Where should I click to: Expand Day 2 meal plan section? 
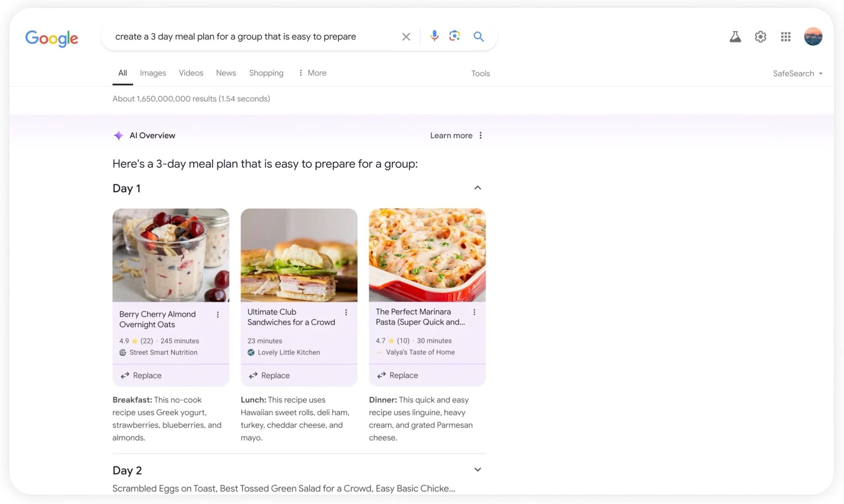pos(477,469)
